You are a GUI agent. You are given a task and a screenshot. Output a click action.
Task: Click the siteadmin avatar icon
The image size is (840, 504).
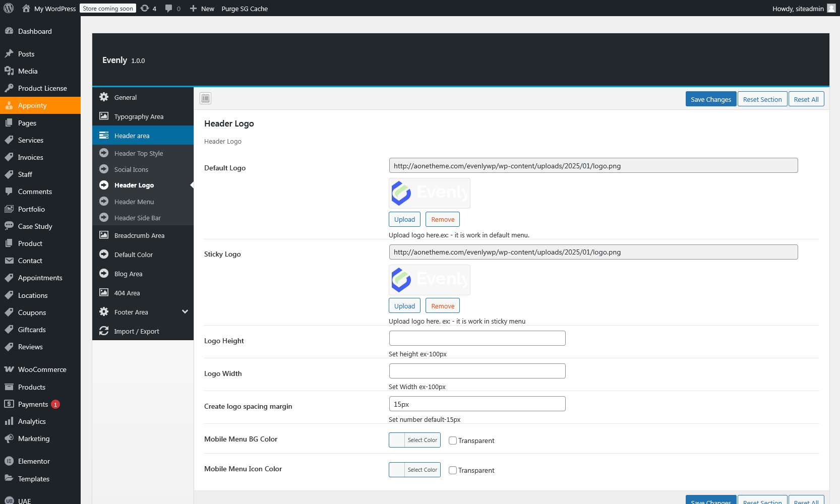(x=831, y=8)
